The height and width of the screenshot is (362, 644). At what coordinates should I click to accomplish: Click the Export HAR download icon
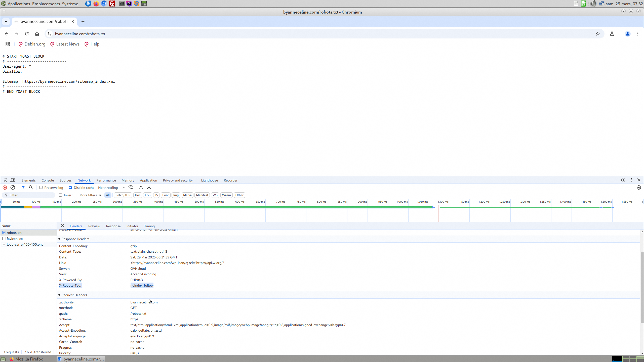point(149,188)
